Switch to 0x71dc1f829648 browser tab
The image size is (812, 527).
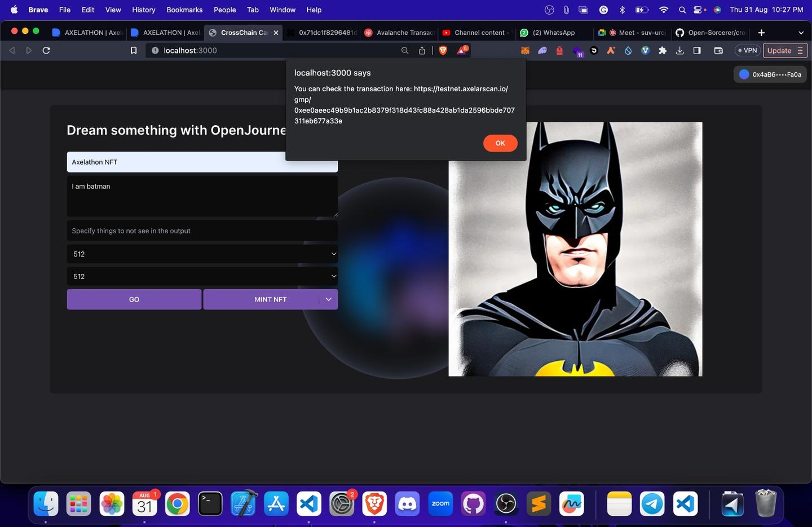pyautogui.click(x=321, y=33)
